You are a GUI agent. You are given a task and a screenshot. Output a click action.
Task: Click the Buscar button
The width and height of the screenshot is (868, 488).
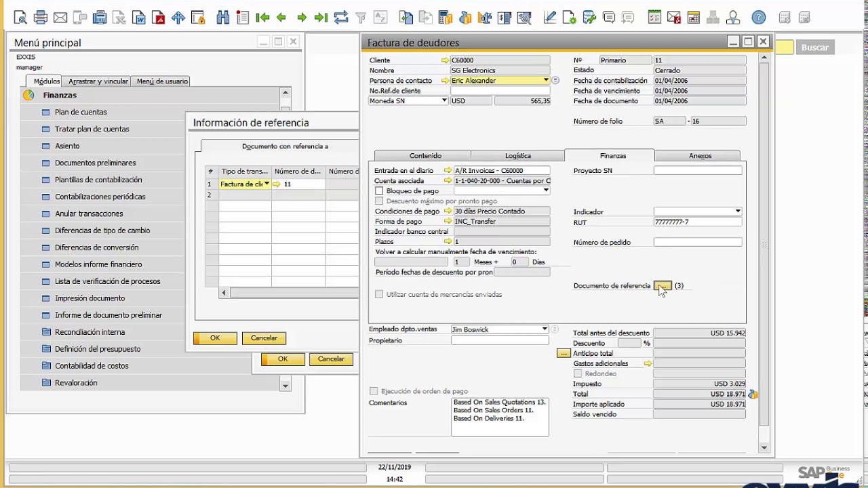814,47
